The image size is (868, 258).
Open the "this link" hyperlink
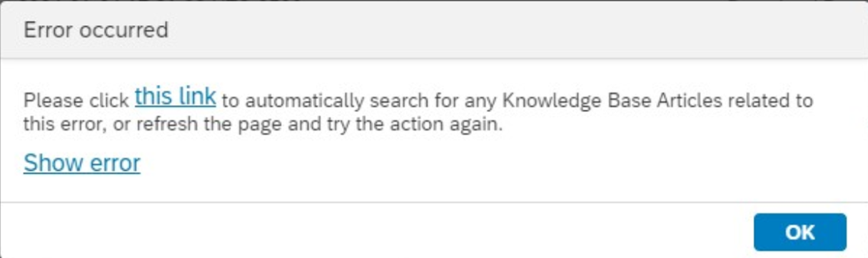(175, 96)
